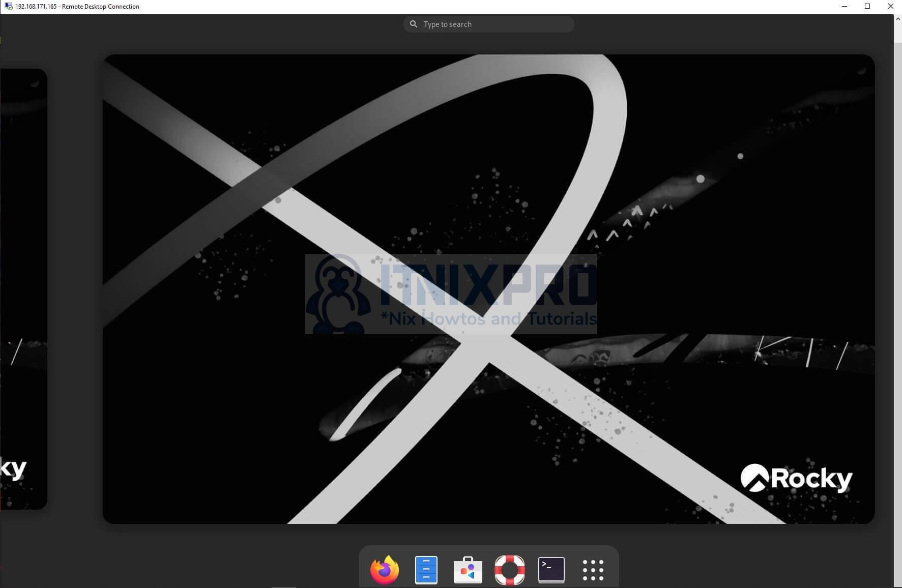This screenshot has width=902, height=588.
Task: Launch the Terminal from the dock
Action: pyautogui.click(x=551, y=570)
